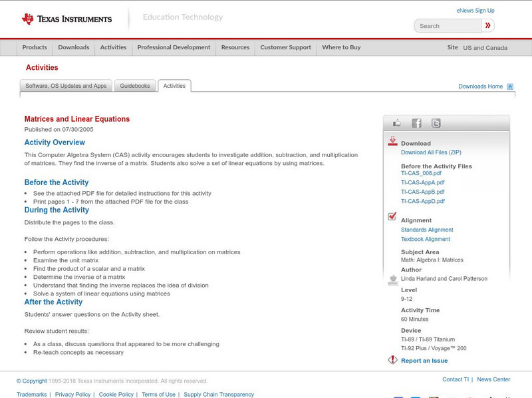Open the TI-CAS-AppD.pdf file
Viewport: 532px width, 398px height.
[x=423, y=202]
